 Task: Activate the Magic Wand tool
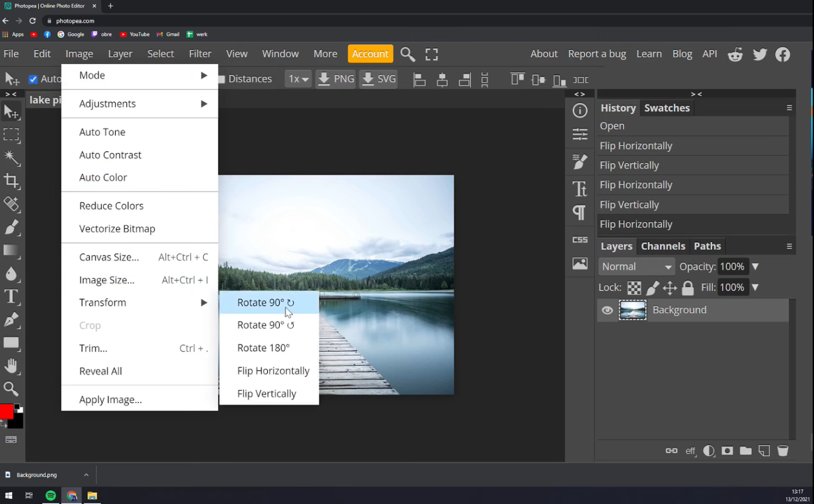[12, 157]
